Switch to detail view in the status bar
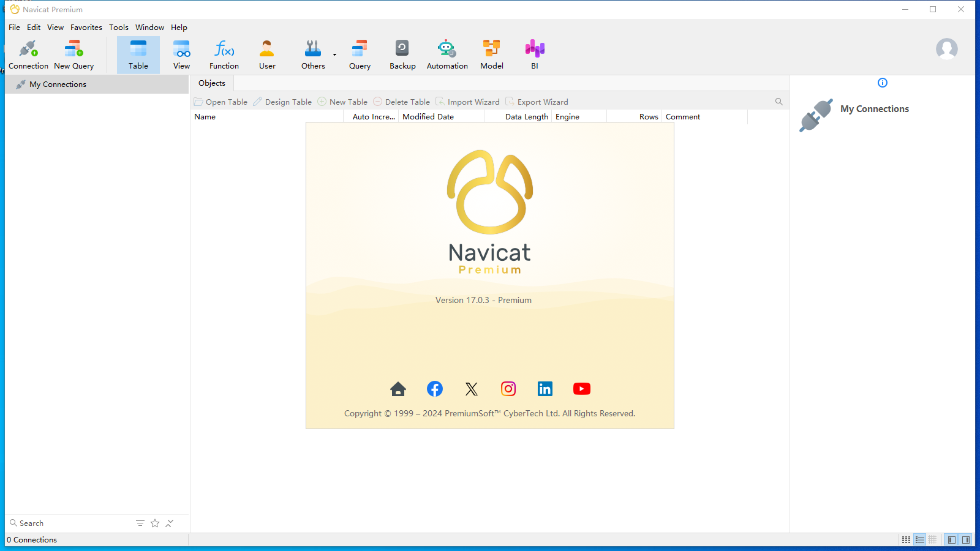This screenshot has width=980, height=551. [x=919, y=539]
